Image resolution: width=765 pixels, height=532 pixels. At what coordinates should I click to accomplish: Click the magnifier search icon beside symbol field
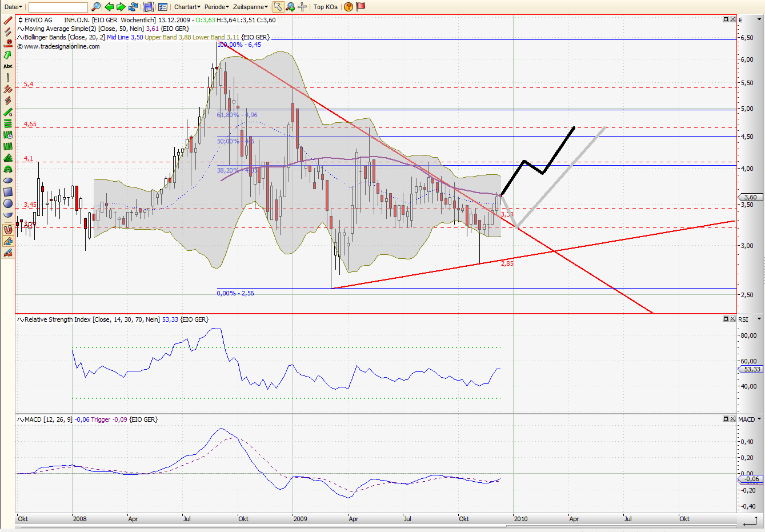pyautogui.click(x=96, y=7)
